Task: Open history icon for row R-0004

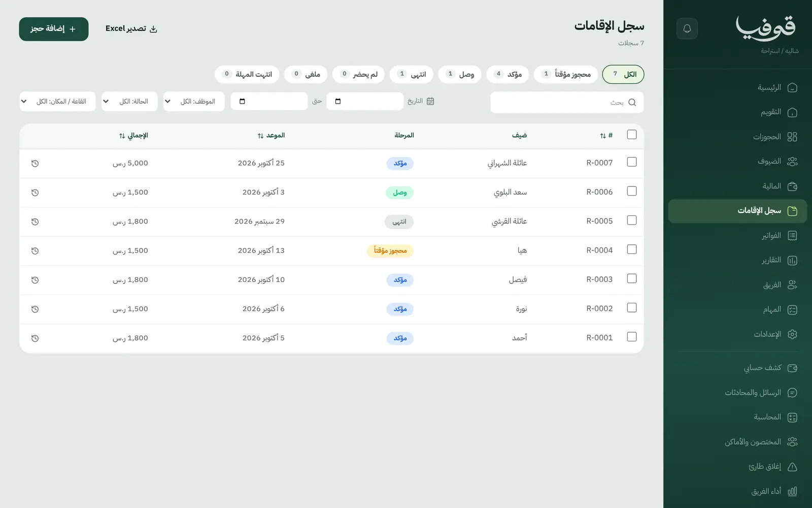Action: [x=35, y=251]
